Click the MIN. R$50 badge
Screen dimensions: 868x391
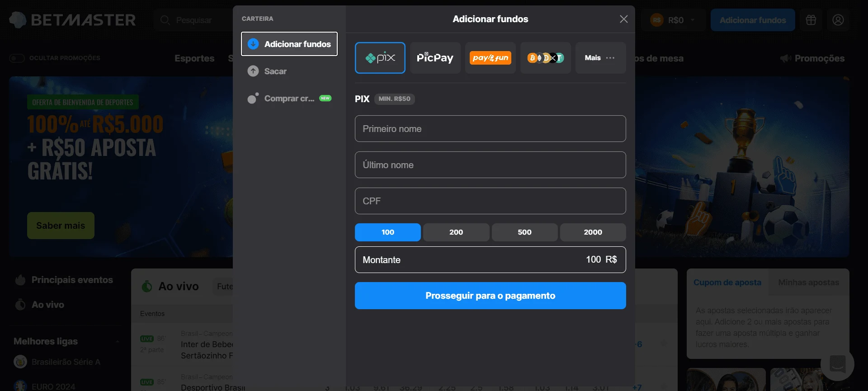click(x=394, y=99)
